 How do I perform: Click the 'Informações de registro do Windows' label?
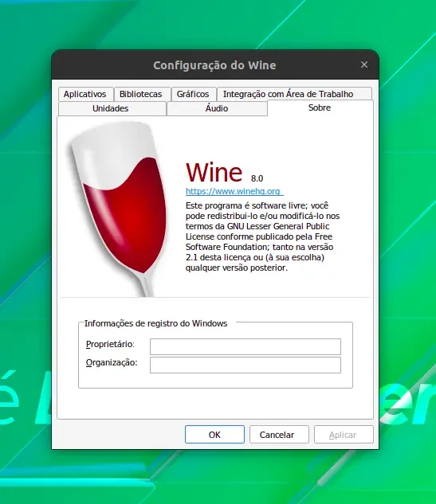coord(155,323)
